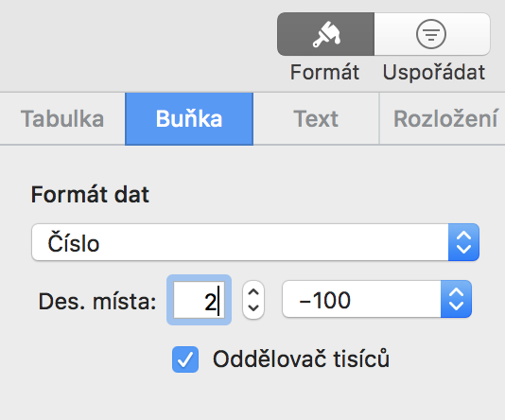Viewport: 505px width, 420px height.
Task: Click the Formát label under the paintbrush
Action: 324,72
